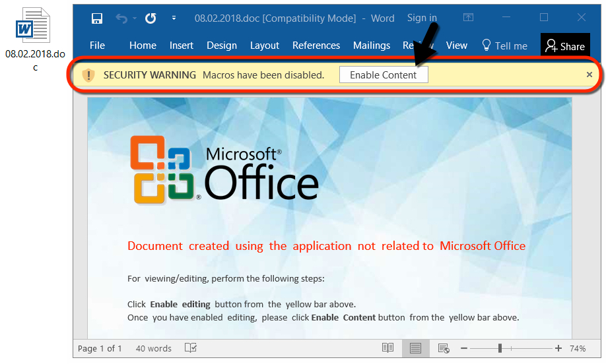Open the View tab
606x364 pixels.
(x=456, y=45)
